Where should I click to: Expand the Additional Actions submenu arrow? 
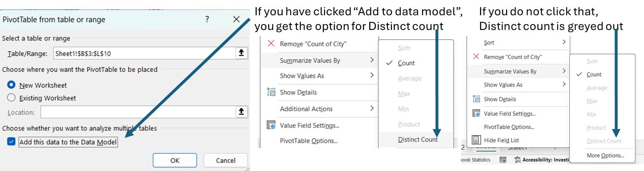click(372, 108)
